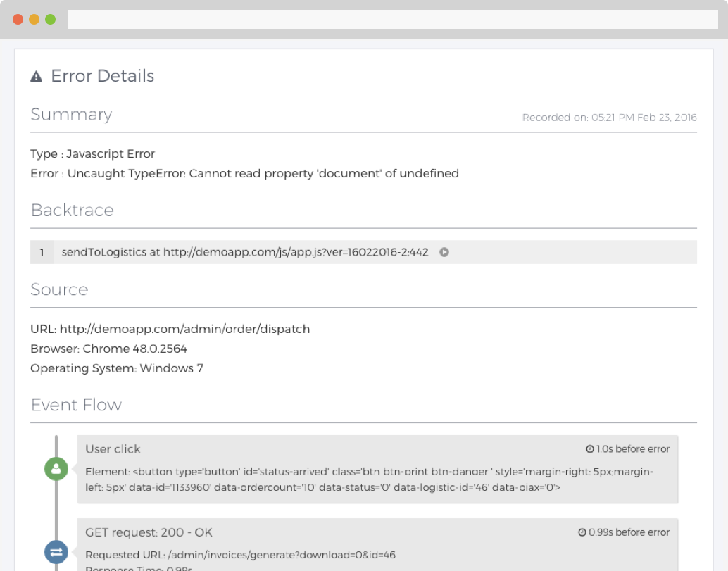Viewport: 728px width, 571px height.
Task: Select the green user icon on the timeline
Action: click(56, 469)
